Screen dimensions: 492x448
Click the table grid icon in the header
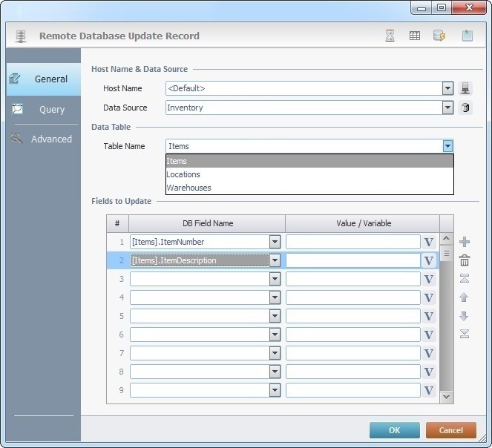(415, 36)
